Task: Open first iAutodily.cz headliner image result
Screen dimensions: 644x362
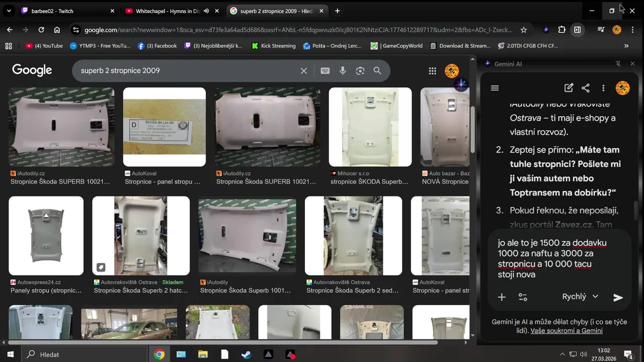Action: pos(61,127)
